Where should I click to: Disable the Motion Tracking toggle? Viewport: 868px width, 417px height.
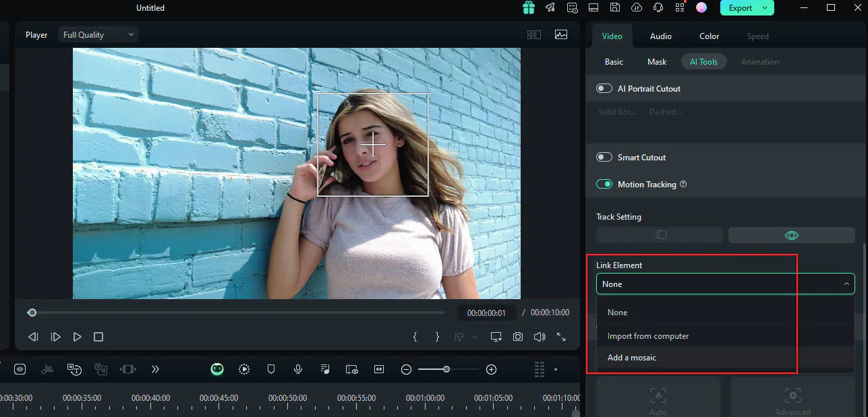604,184
